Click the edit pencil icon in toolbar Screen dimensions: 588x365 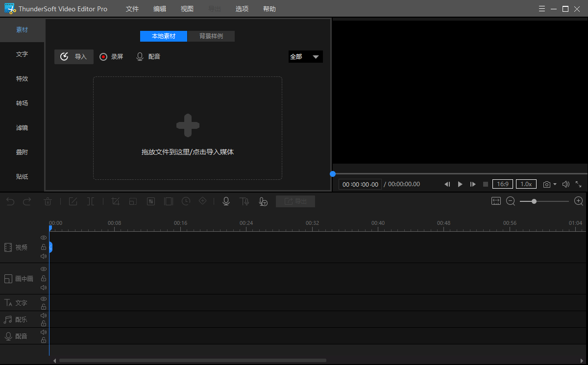tap(73, 201)
